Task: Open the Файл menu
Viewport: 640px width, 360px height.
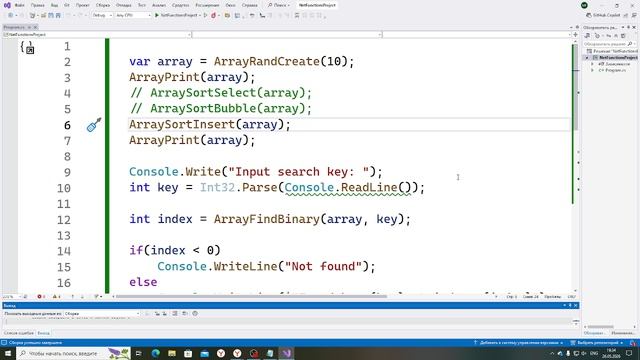Action: tap(19, 5)
